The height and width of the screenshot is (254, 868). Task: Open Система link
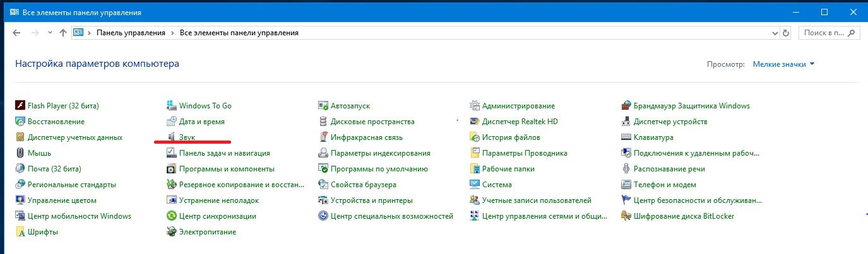497,185
